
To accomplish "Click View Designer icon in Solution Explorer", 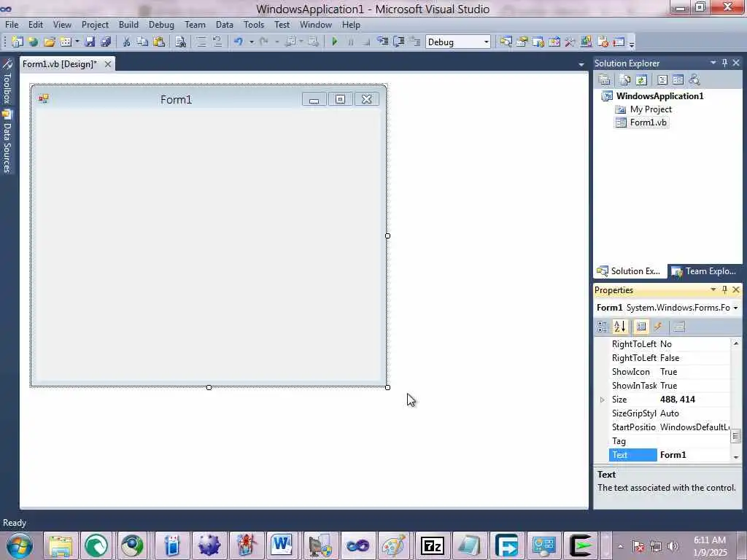I will pyautogui.click(x=678, y=79).
